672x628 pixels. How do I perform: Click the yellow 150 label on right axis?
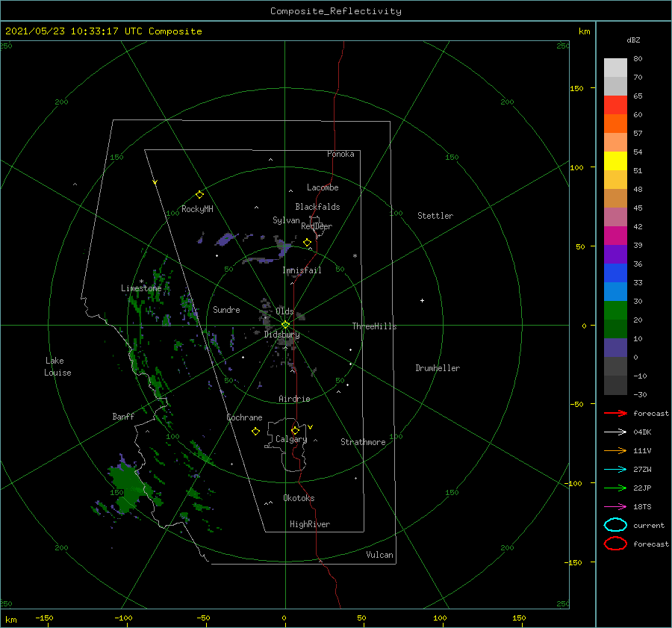click(577, 88)
